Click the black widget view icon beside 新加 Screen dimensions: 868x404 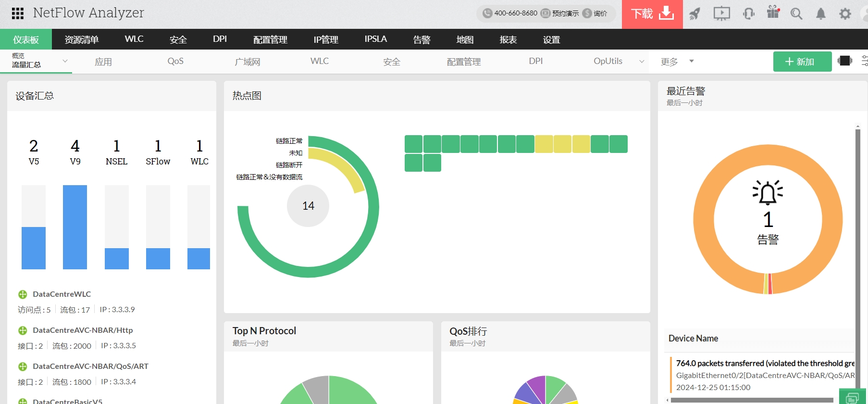pyautogui.click(x=844, y=61)
